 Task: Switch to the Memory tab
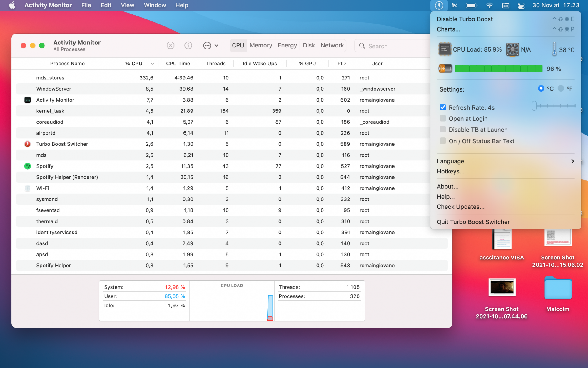click(x=260, y=45)
